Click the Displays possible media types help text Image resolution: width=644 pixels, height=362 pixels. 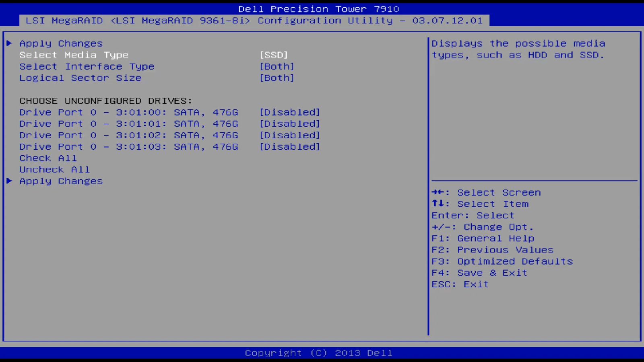519,49
